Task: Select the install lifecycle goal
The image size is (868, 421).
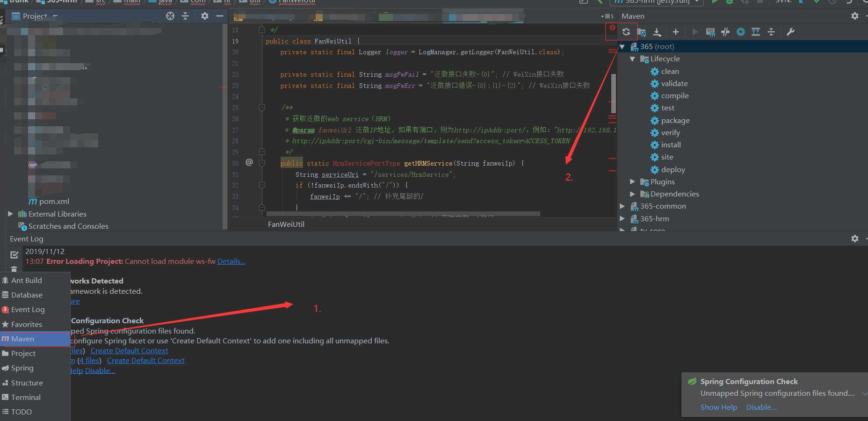Action: coord(671,145)
